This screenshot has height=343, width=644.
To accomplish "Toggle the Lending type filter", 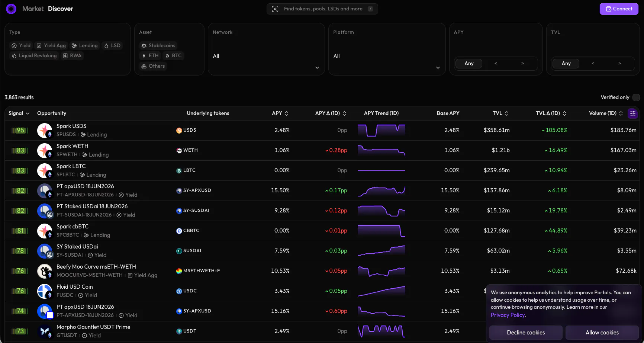I will coord(84,45).
